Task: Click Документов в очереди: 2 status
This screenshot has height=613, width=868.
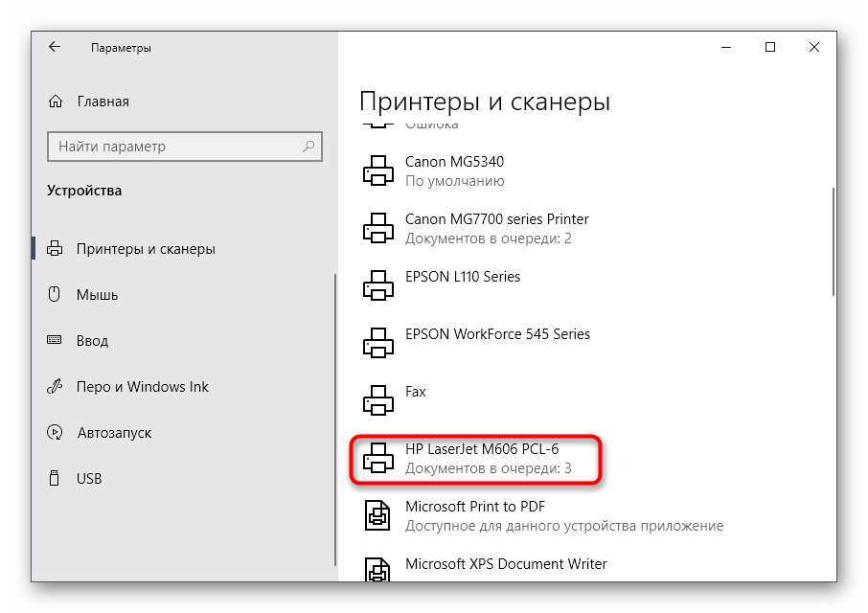Action: [489, 239]
